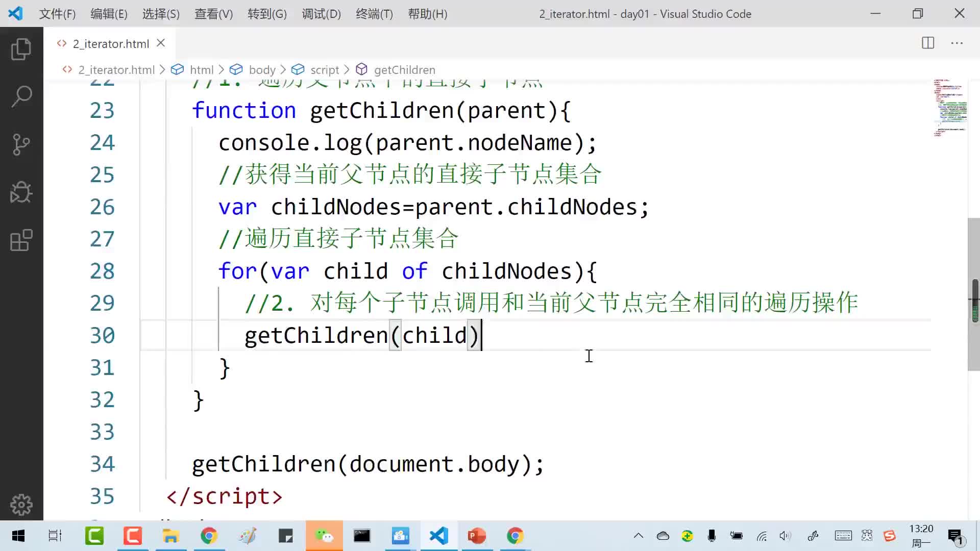
Task: Open the Wi-Fi network tray icon
Action: (x=762, y=536)
